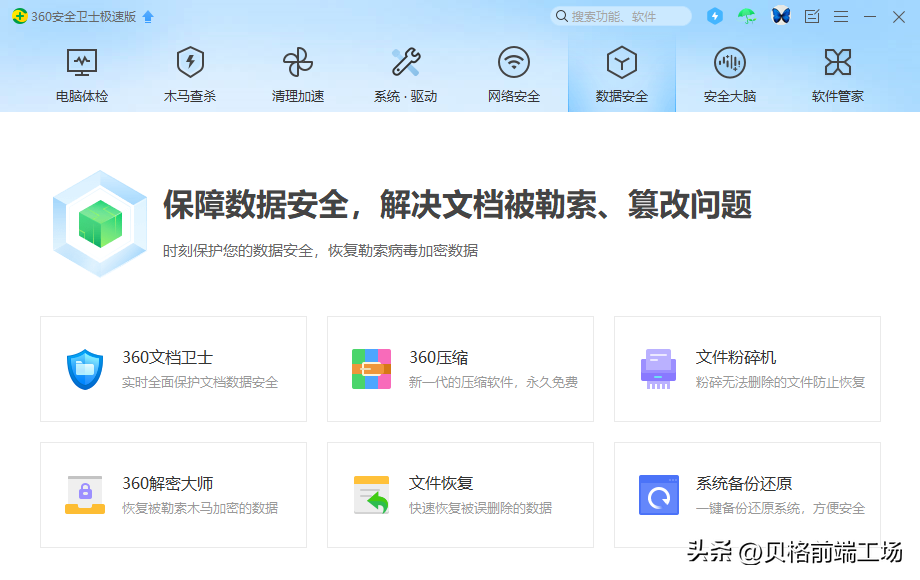Open the butterfly avatar icon
Image resolution: width=920 pixels, height=580 pixels.
coord(780,15)
